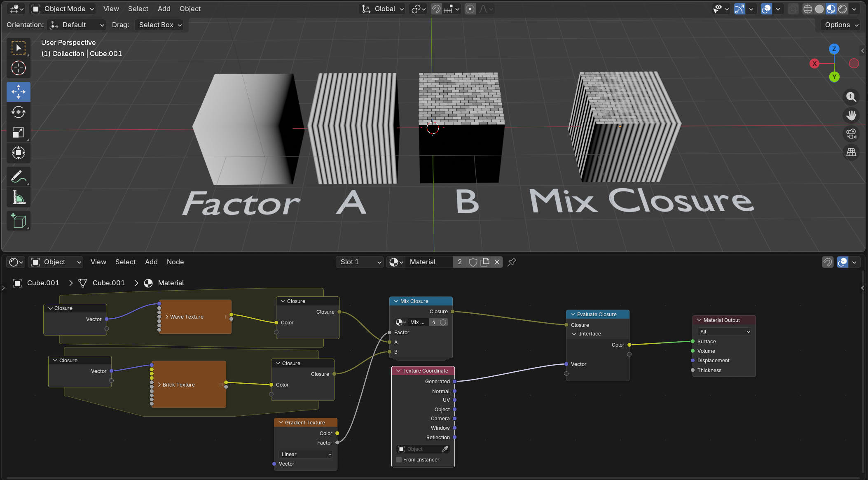Toggle snapping magnet in viewport header
868x480 pixels.
click(436, 9)
